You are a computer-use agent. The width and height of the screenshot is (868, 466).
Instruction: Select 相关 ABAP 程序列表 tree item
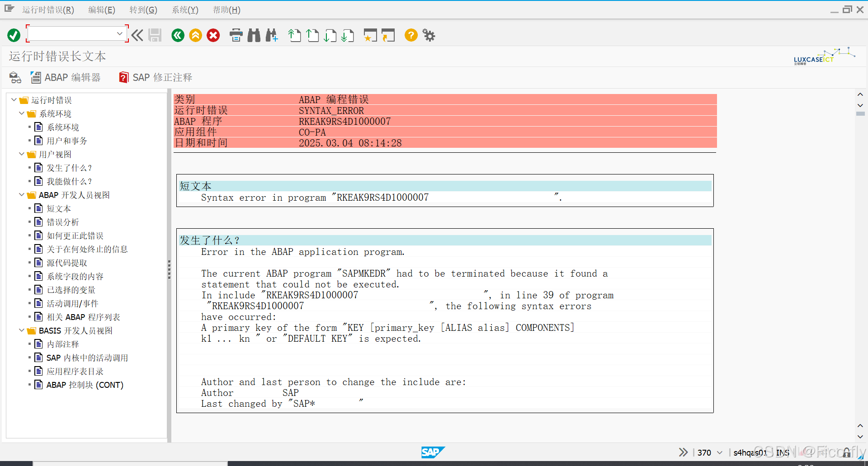84,317
